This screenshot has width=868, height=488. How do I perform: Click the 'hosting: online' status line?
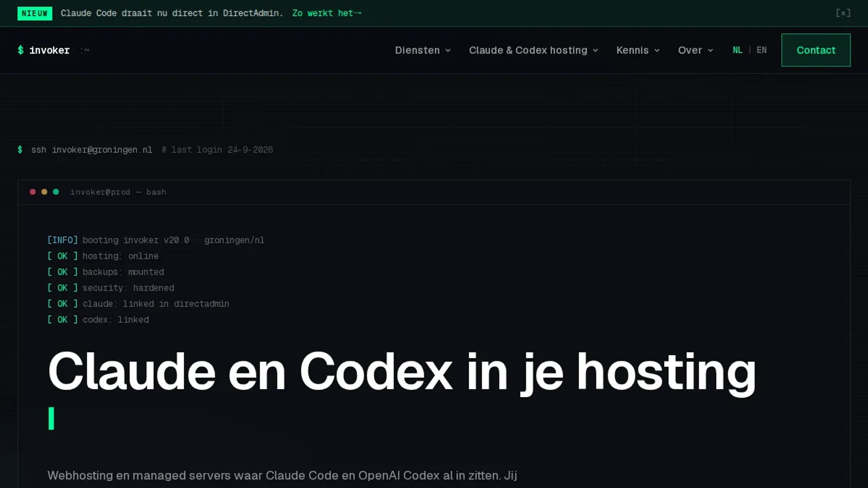click(103, 256)
